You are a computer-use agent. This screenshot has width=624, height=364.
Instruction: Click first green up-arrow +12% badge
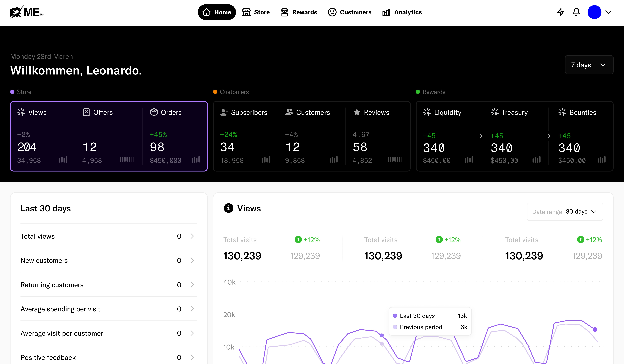(x=307, y=240)
